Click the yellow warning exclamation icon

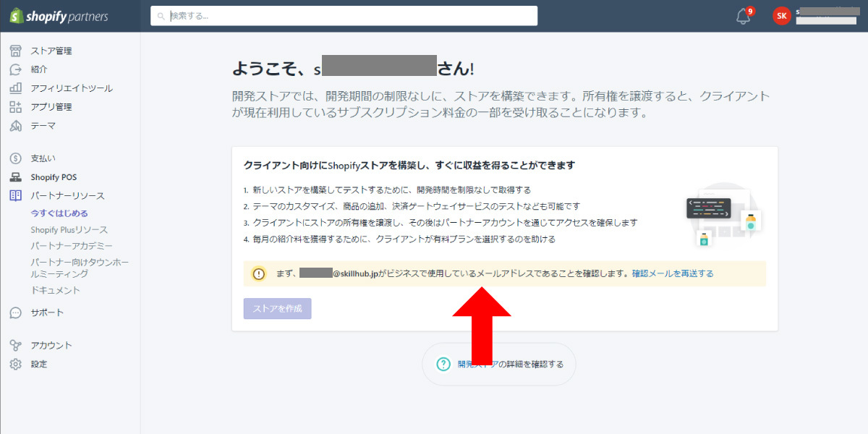259,274
